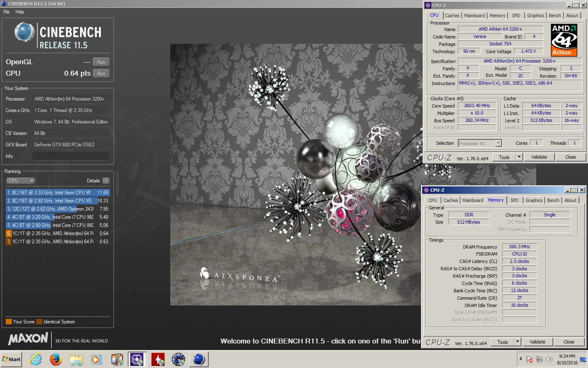
Task: Switch to Caches tab in bottom CPU-Z
Action: (x=451, y=200)
